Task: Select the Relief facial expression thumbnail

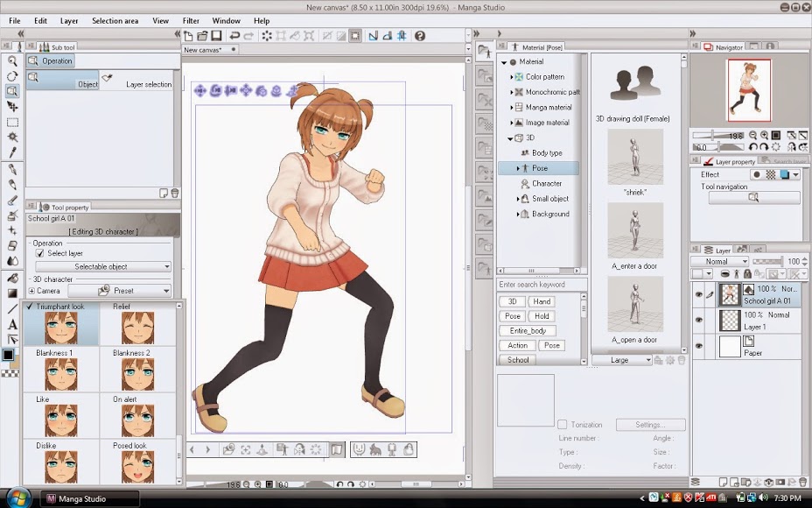Action: pyautogui.click(x=137, y=327)
